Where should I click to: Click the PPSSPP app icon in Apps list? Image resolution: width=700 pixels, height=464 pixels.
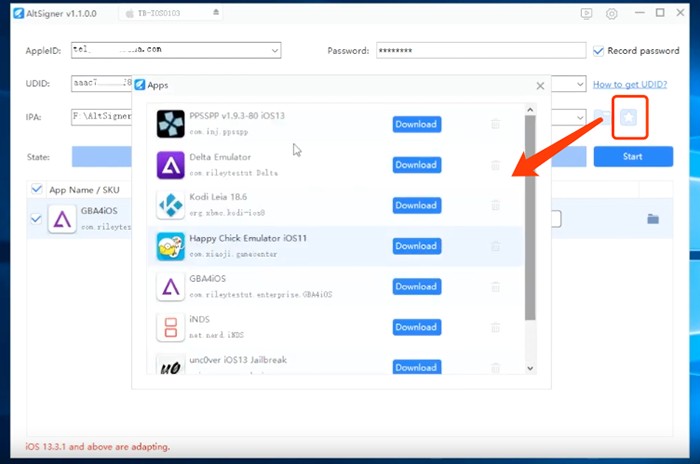[x=170, y=124]
